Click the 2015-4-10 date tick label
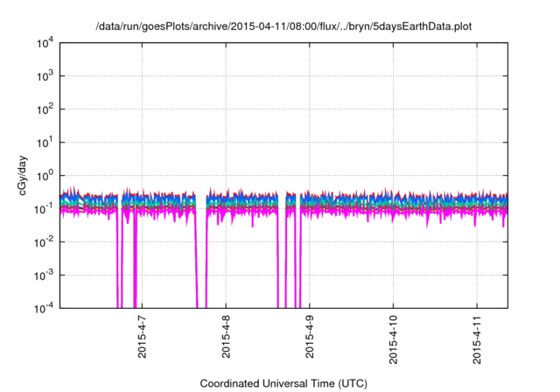Screen dimensions: 560x392 (x=393, y=339)
